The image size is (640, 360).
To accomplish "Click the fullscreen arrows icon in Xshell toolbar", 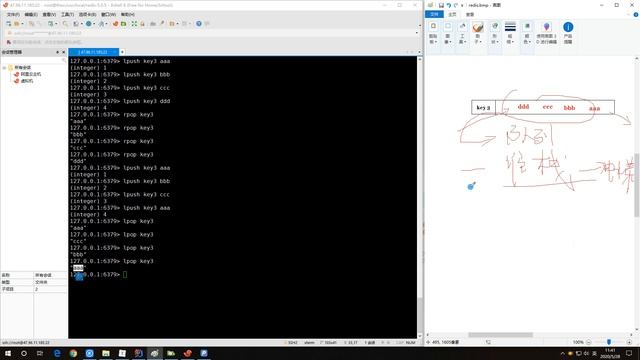I will click(134, 24).
